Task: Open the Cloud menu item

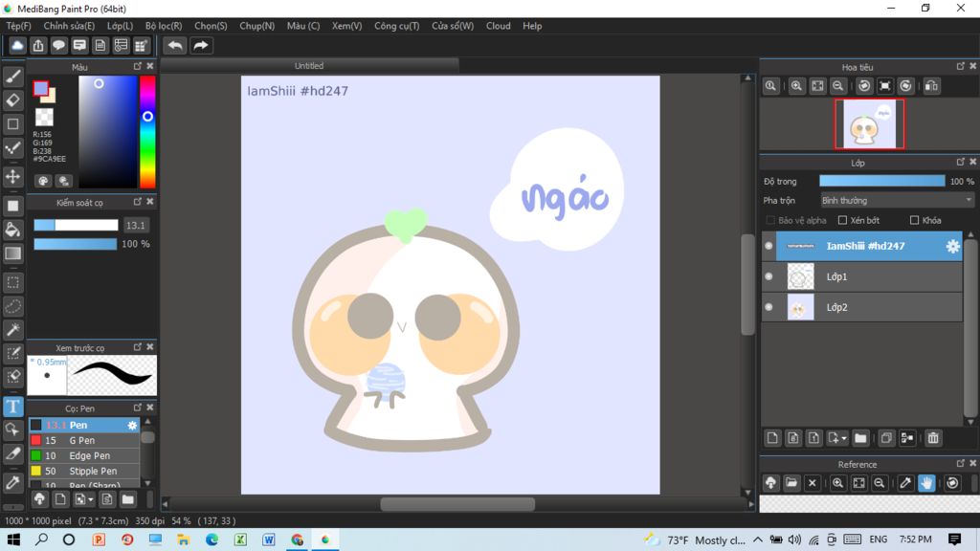Action: (498, 26)
